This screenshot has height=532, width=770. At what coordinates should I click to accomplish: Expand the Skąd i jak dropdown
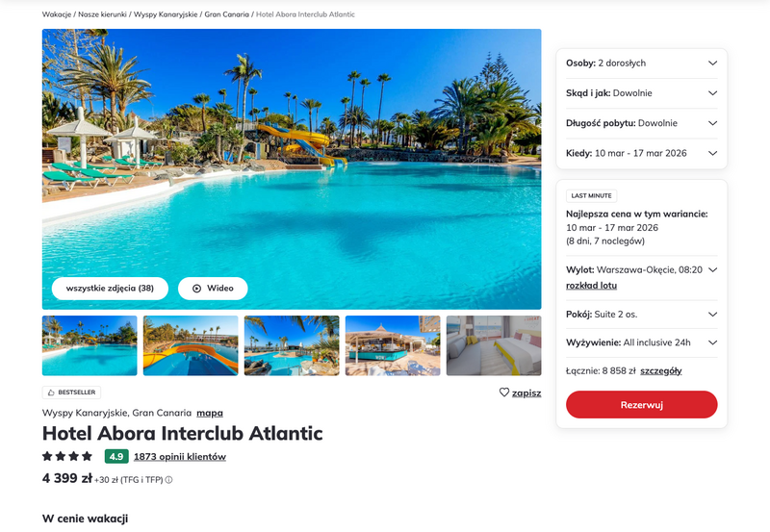(641, 93)
